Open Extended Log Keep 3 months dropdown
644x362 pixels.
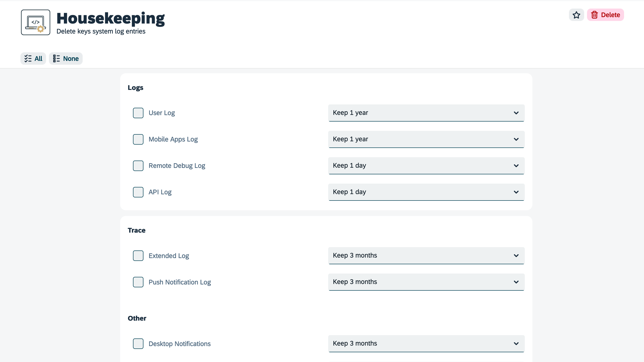(x=426, y=256)
